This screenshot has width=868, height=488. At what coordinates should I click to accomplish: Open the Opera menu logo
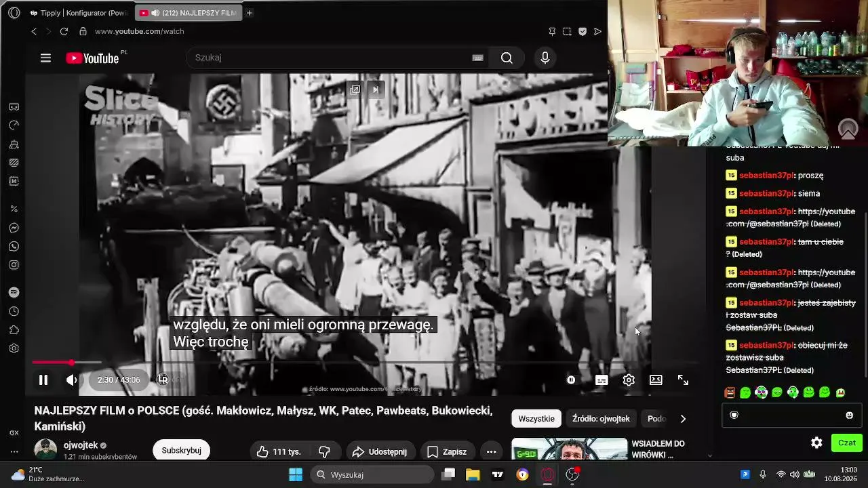(x=14, y=13)
